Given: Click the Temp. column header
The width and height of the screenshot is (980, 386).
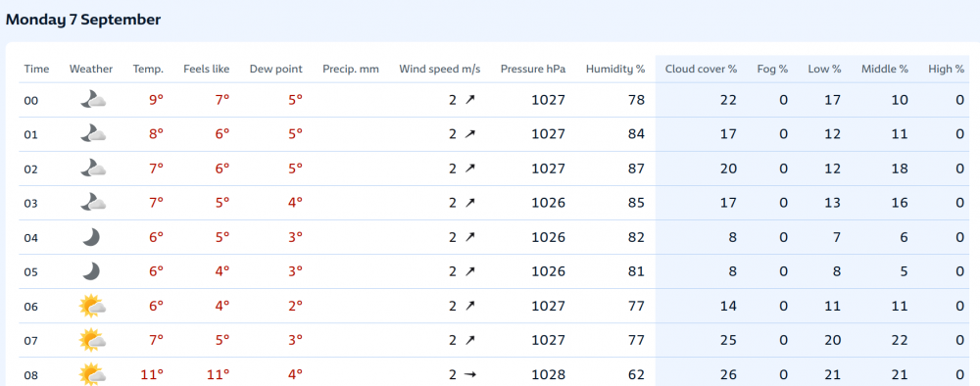Looking at the screenshot, I should pos(148,69).
